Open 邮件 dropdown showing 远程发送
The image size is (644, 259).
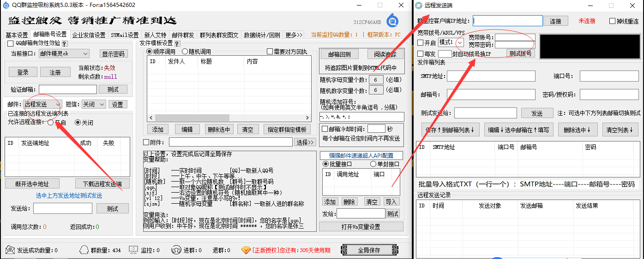42,105
